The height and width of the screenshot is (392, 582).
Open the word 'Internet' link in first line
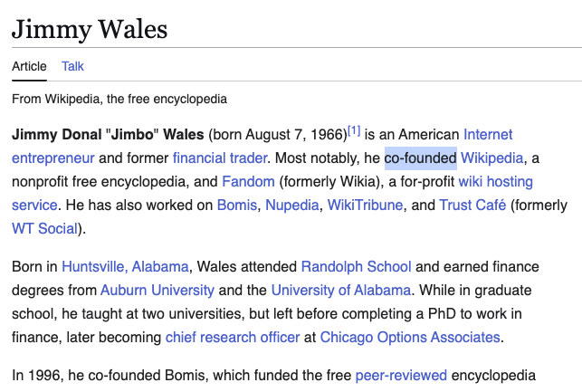pos(488,134)
